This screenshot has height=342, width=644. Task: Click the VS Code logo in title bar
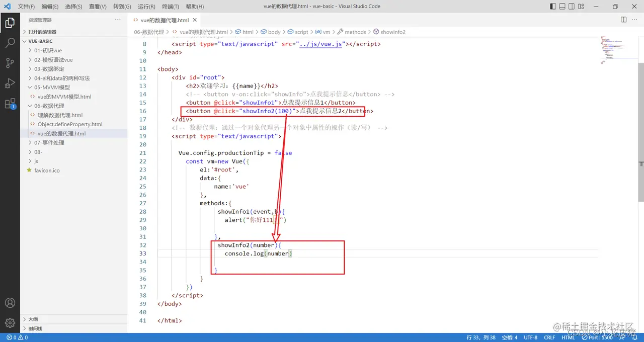point(8,7)
